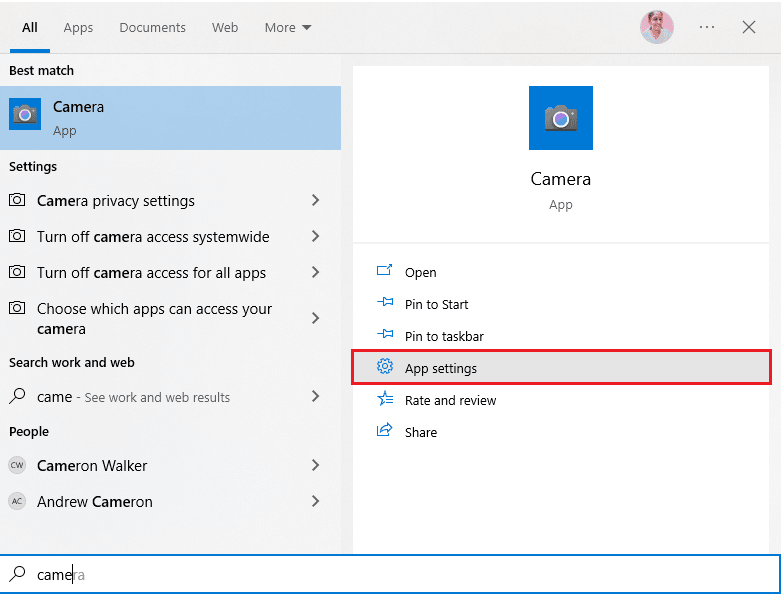This screenshot has height=594, width=781.
Task: Click the user profile avatar picture
Action: click(x=657, y=27)
